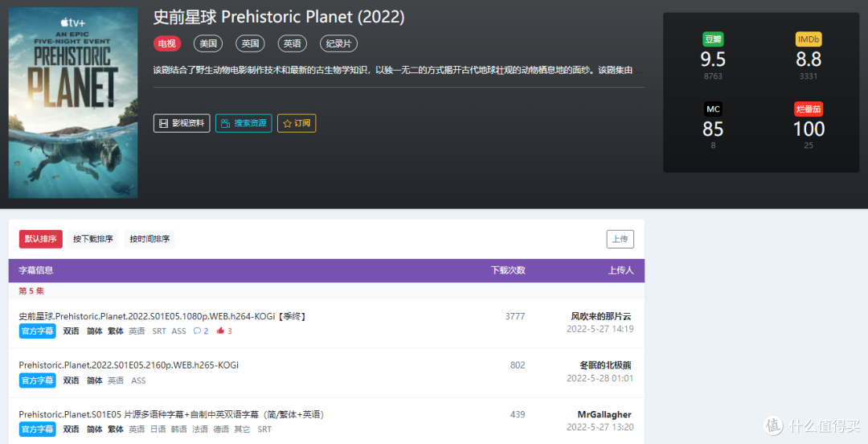The height and width of the screenshot is (444, 868).
Task: Open uploader MrGallagher's profile
Action: tap(604, 414)
